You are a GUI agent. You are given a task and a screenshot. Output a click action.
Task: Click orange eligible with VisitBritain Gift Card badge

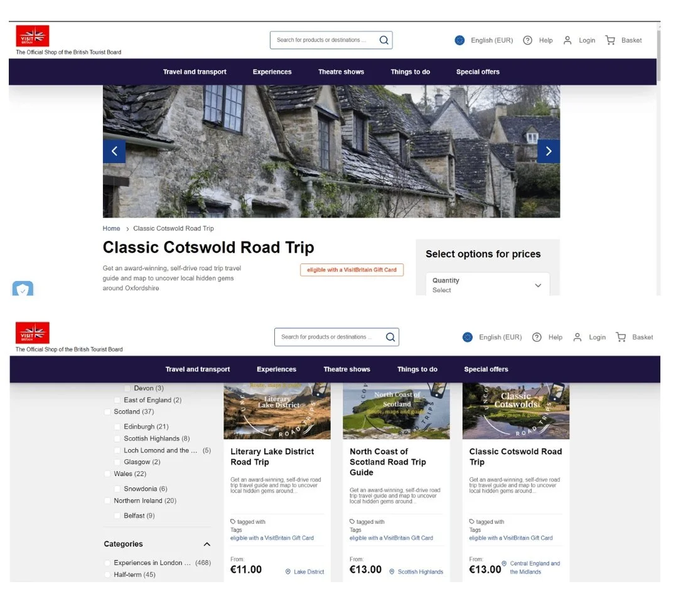click(x=352, y=270)
